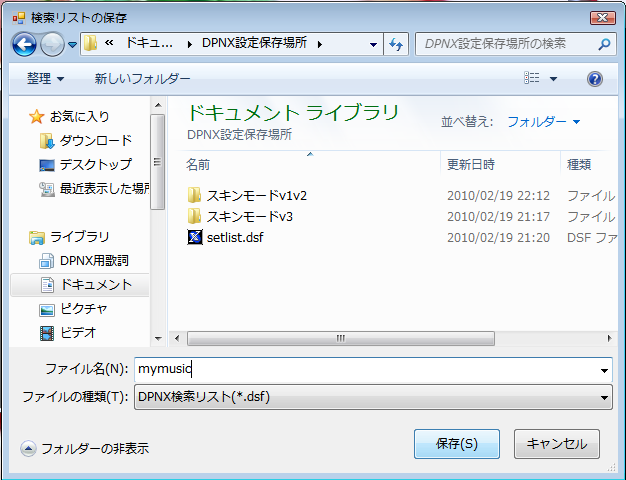Click the ビデオ film icon
Screen dimensions: 626x480
pos(47,333)
